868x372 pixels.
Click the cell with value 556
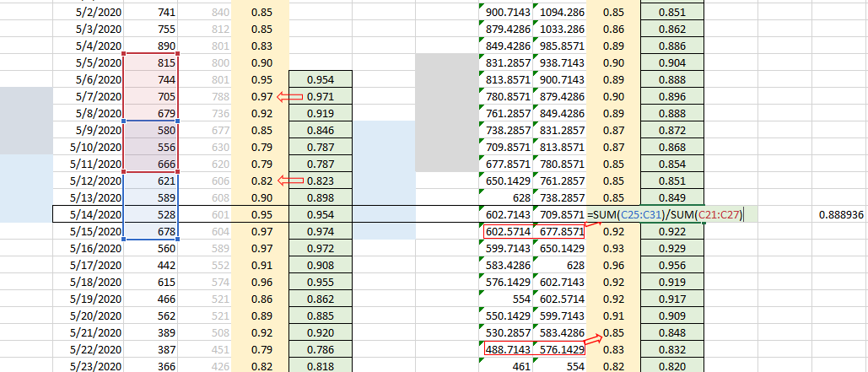[x=150, y=147]
